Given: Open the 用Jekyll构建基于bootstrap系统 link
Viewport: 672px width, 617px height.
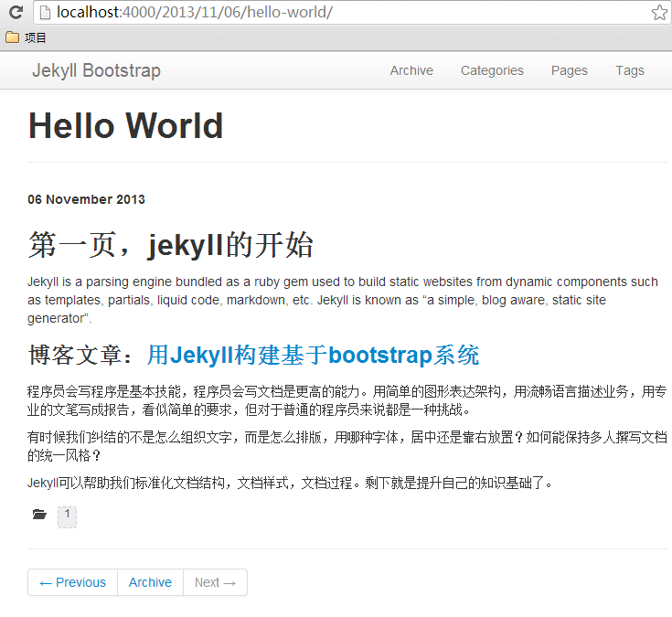Looking at the screenshot, I should coord(313,355).
